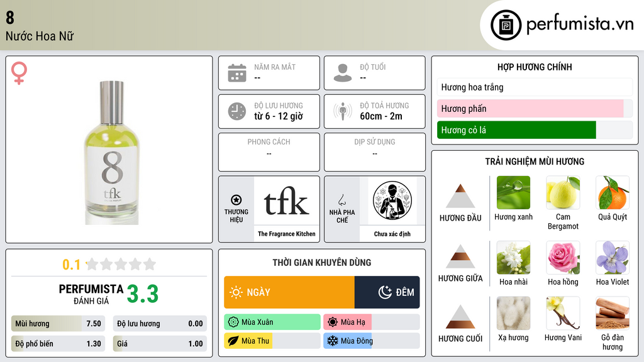Click the tfk brand logo
Image resolution: width=644 pixels, height=362 pixels.
pyautogui.click(x=286, y=201)
